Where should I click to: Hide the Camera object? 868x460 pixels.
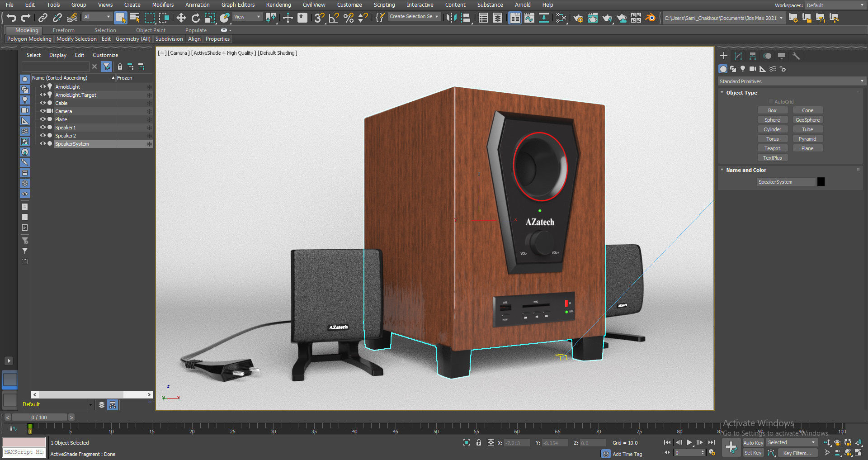(x=43, y=111)
